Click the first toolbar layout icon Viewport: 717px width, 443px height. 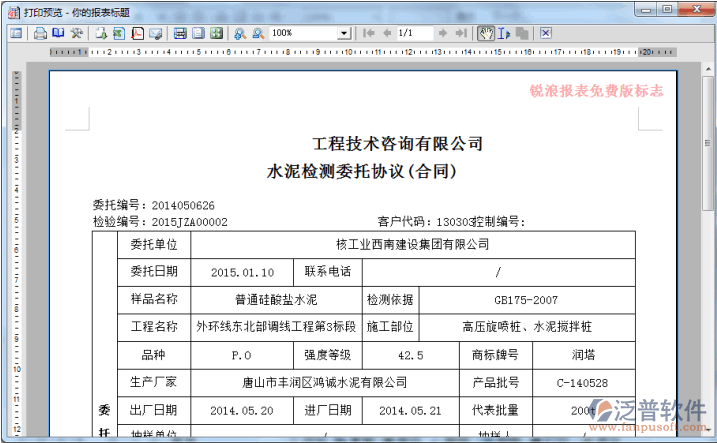pos(15,33)
